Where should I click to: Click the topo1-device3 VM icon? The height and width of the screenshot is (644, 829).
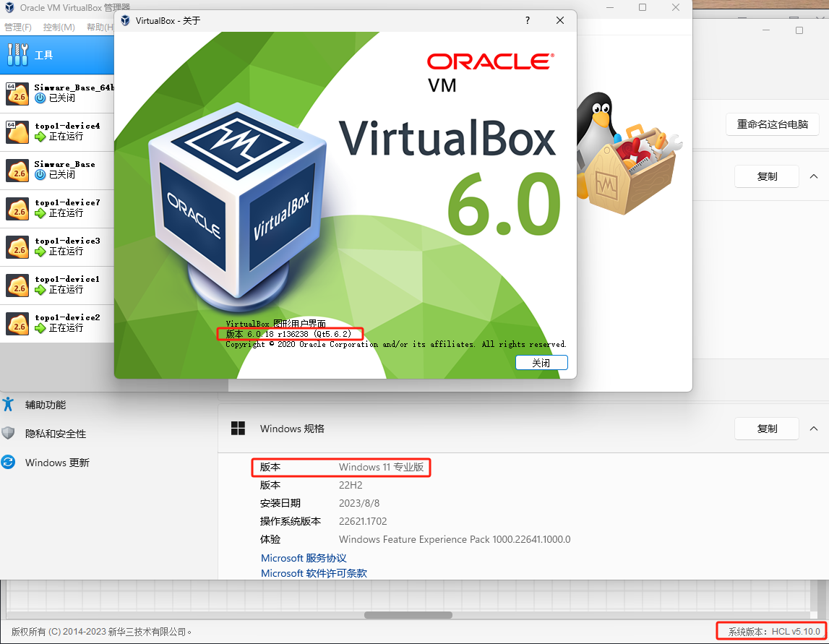(17, 247)
